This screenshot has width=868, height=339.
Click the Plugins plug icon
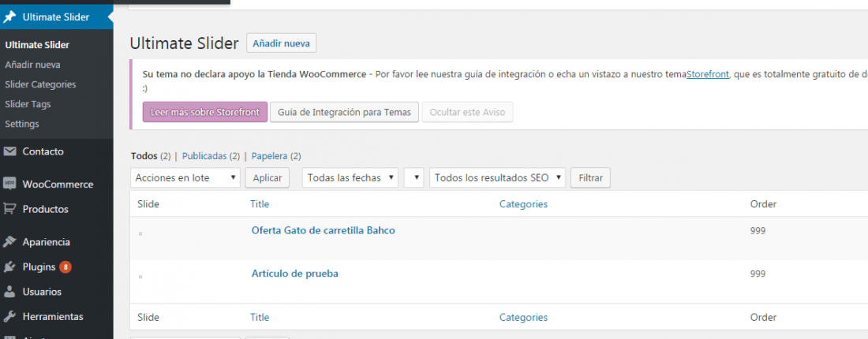[9, 267]
